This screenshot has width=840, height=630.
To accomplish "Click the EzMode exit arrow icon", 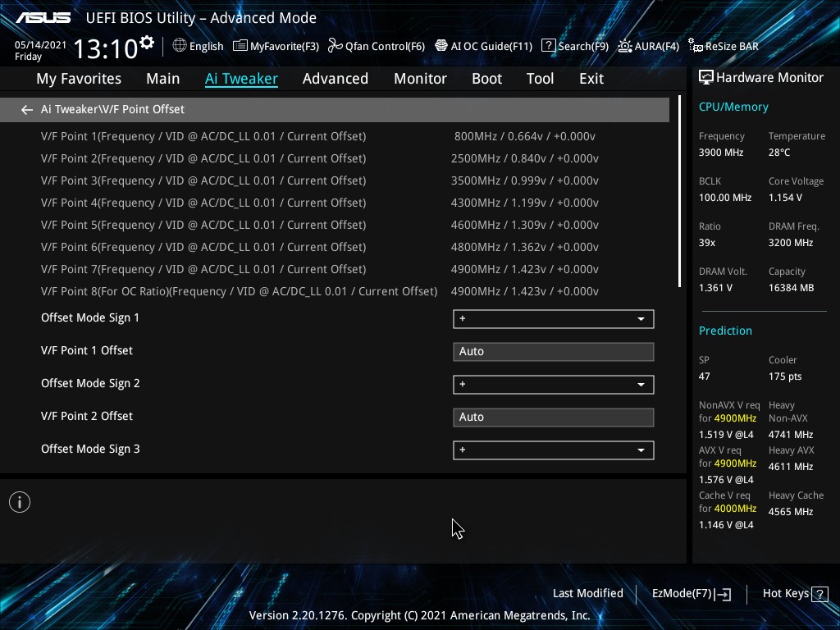I will tap(723, 594).
